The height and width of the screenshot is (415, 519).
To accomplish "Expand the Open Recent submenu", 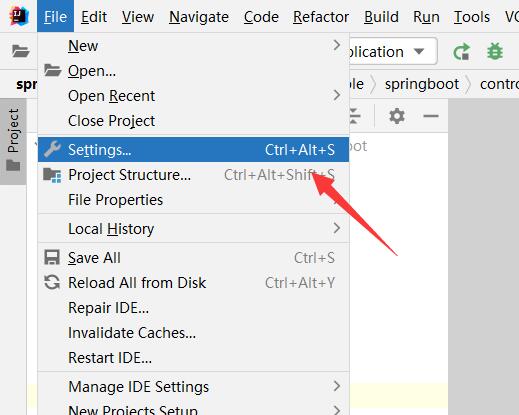I will (193, 96).
